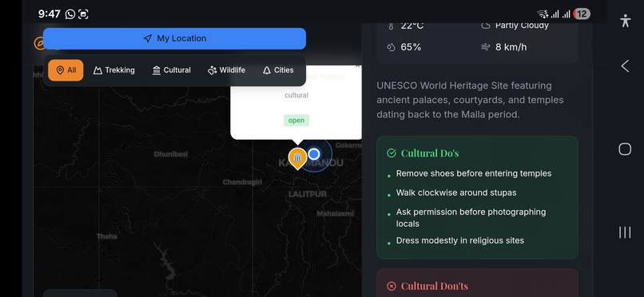Click the thermometer icon next to 22°C
Screen dimensions: 644x297
(x=391, y=26)
